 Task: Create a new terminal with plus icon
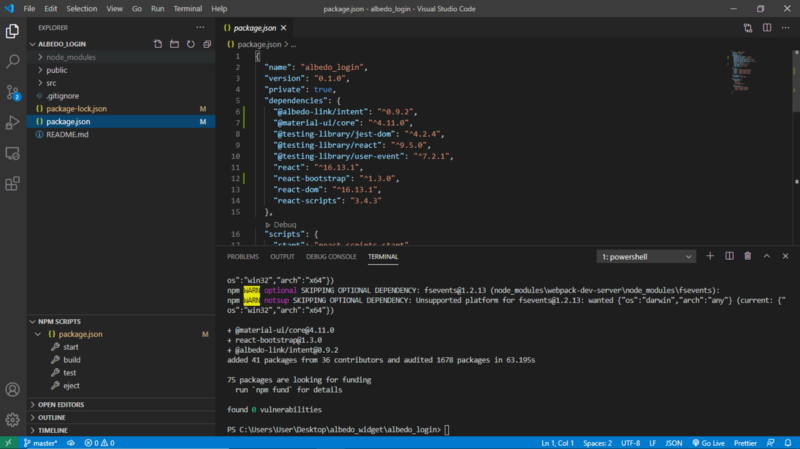[710, 256]
